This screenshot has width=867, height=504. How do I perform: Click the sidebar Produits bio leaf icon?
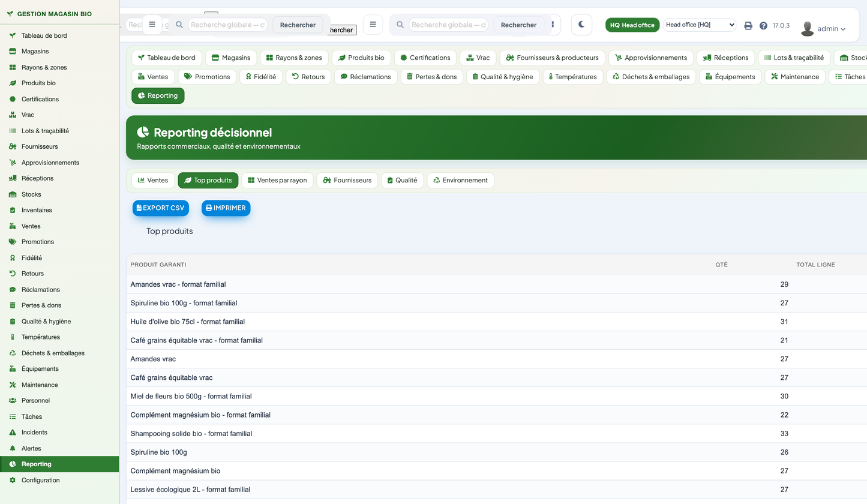pos(12,83)
